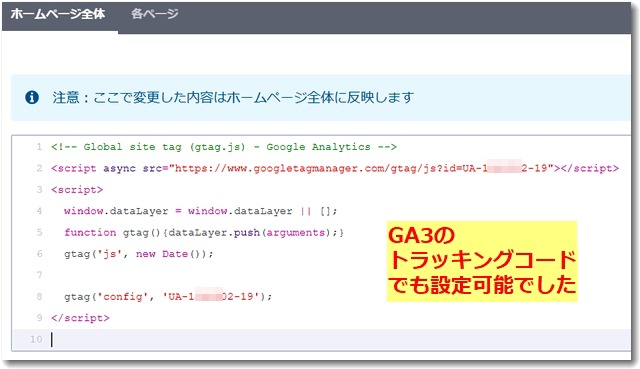
Task: Click the info icon beside 注意 notice
Action: [x=32, y=98]
